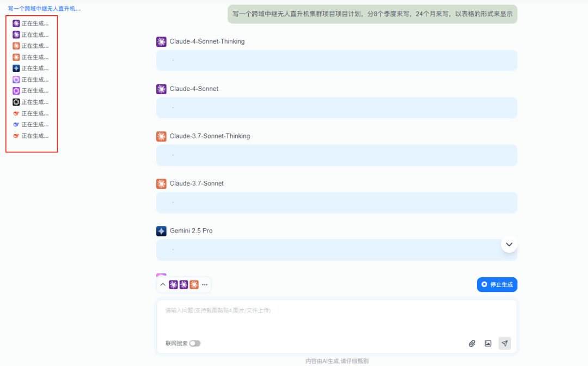
Task: Click the Gemini 2.5 Pro star icon
Action: [161, 231]
